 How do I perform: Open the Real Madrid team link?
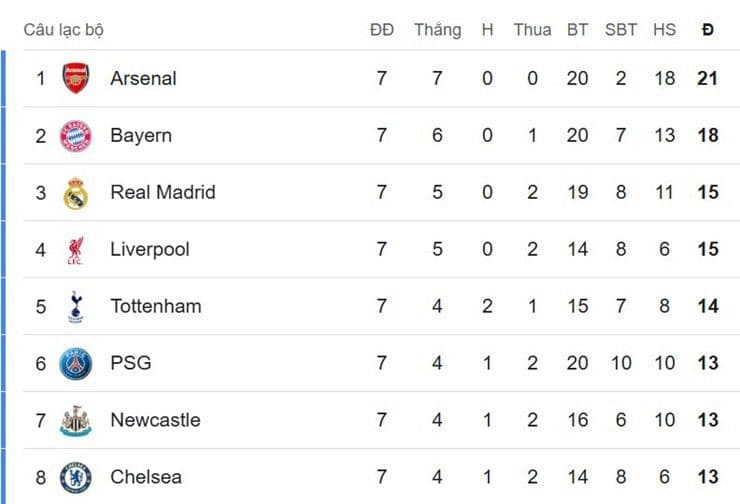(x=162, y=192)
